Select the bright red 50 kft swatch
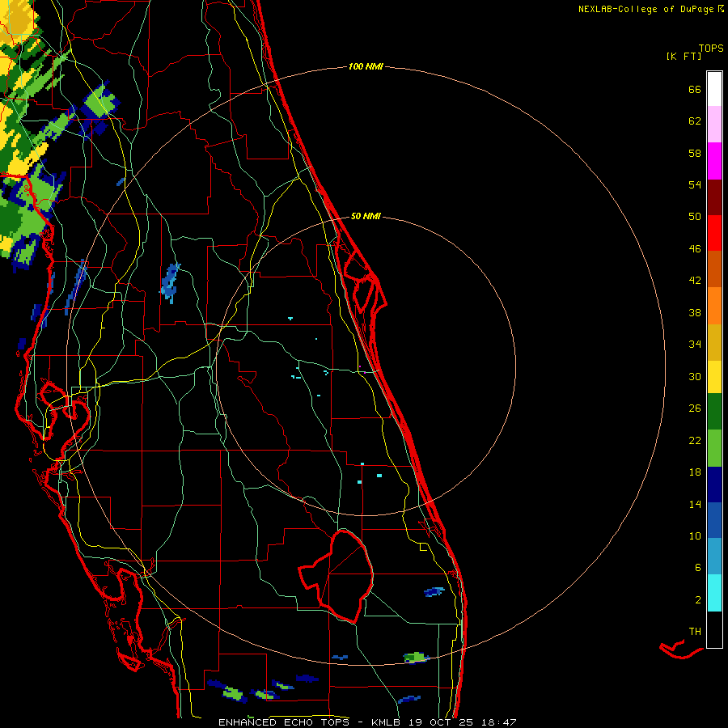The width and height of the screenshot is (728, 728). (x=714, y=233)
